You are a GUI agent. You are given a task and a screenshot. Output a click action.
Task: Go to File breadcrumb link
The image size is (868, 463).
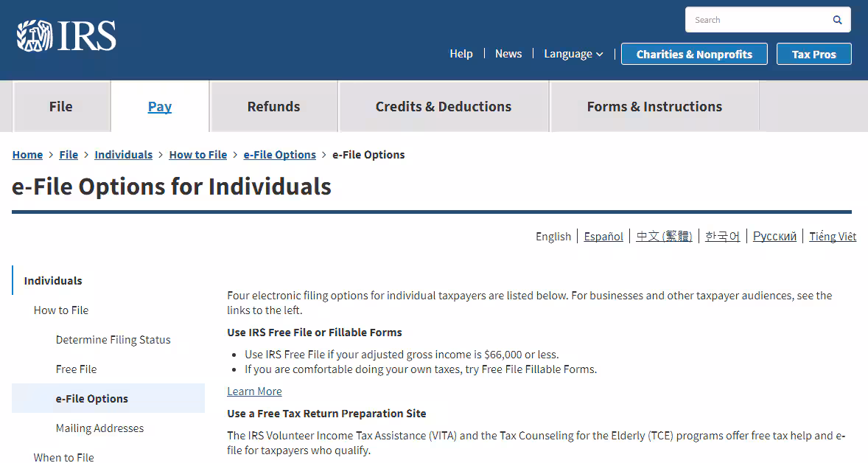click(x=69, y=155)
